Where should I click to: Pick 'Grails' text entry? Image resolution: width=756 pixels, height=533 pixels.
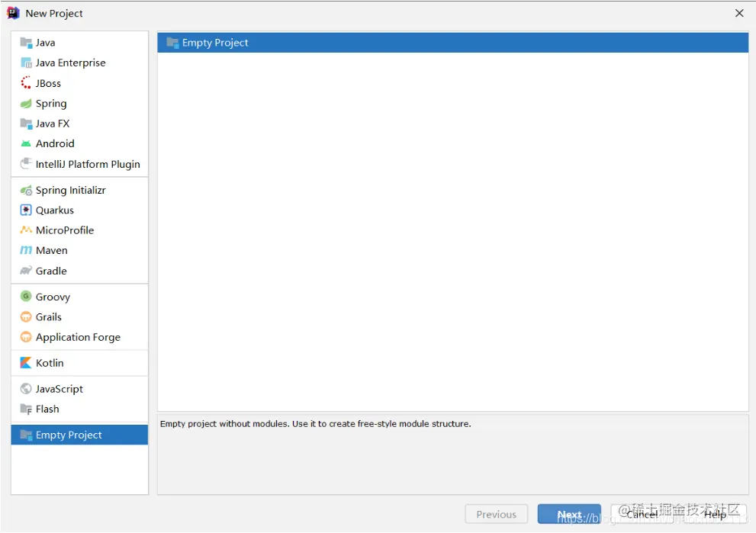coord(49,317)
